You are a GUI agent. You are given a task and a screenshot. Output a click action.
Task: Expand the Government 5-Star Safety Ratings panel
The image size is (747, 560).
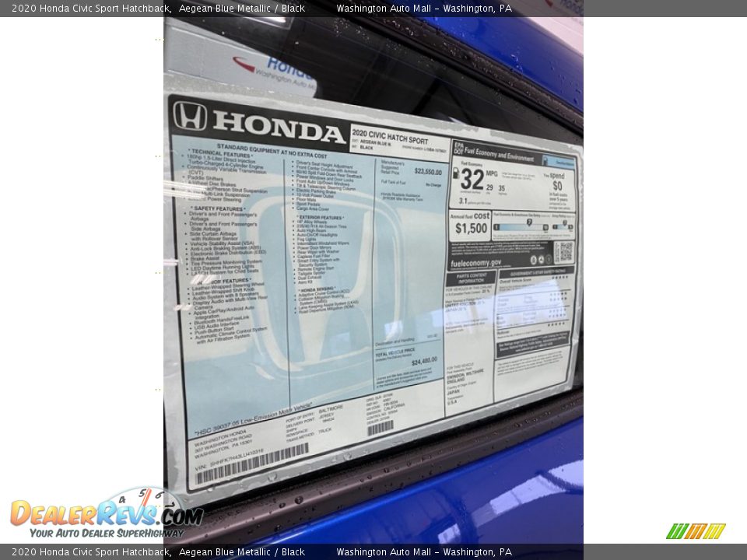pos(537,272)
